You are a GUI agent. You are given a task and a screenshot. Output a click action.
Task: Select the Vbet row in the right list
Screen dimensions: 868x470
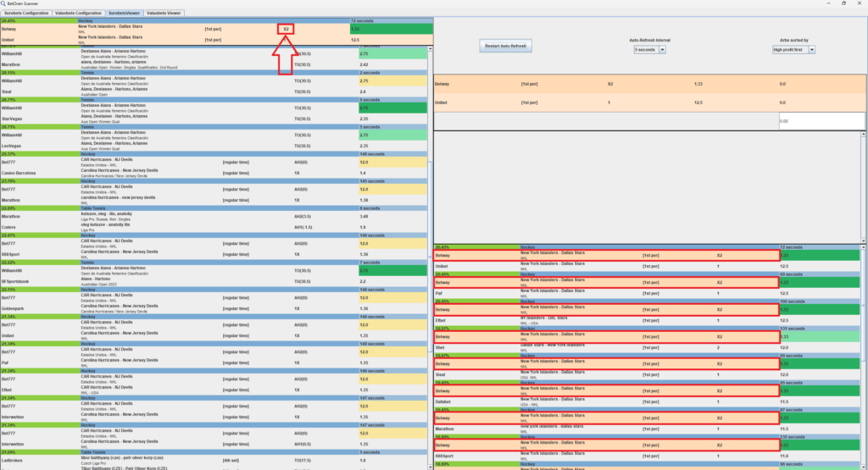click(647, 348)
